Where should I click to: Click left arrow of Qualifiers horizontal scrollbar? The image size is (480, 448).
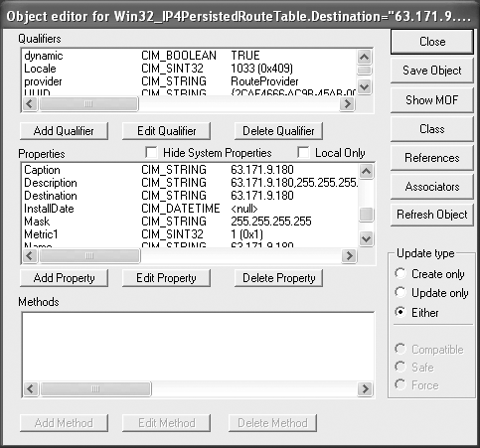click(x=30, y=104)
